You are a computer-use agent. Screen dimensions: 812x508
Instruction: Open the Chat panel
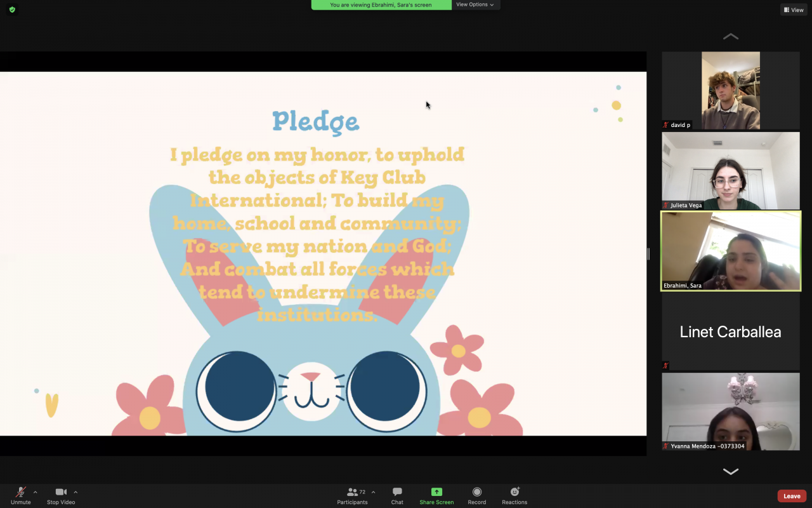point(397,496)
